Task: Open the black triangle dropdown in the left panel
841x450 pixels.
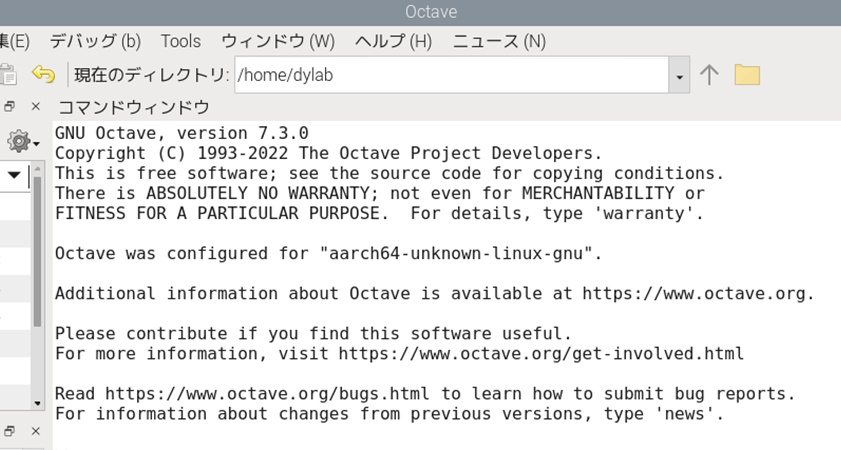Action: pos(14,174)
